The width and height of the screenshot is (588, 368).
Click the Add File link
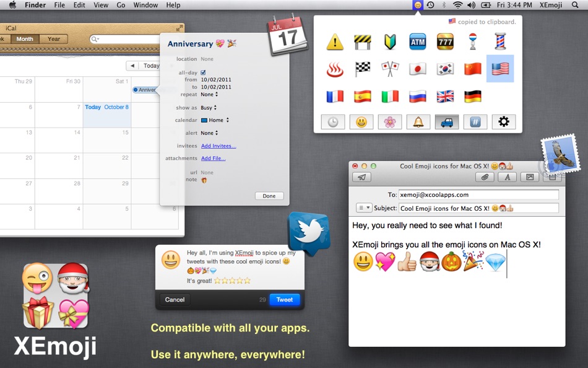(214, 159)
